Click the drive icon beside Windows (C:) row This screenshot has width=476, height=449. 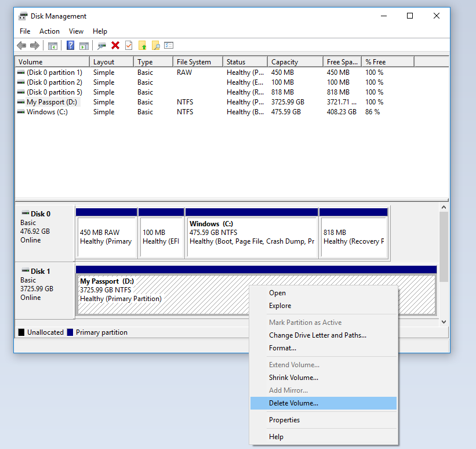[x=21, y=112]
